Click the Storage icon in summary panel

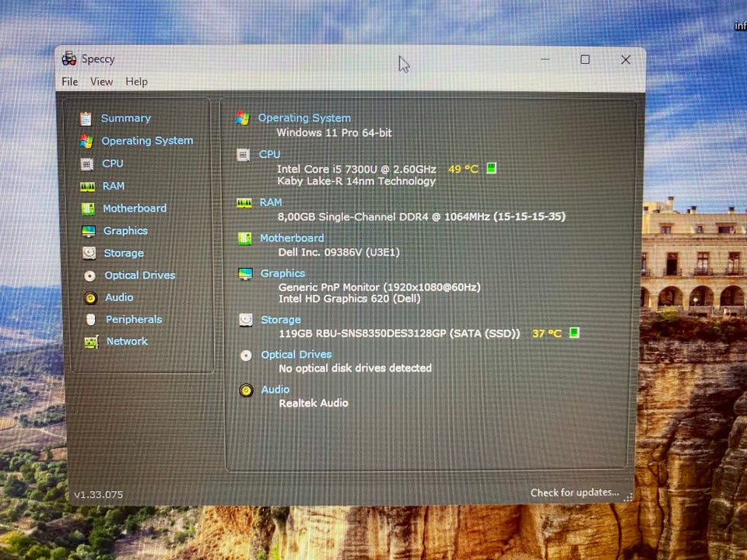(x=246, y=320)
